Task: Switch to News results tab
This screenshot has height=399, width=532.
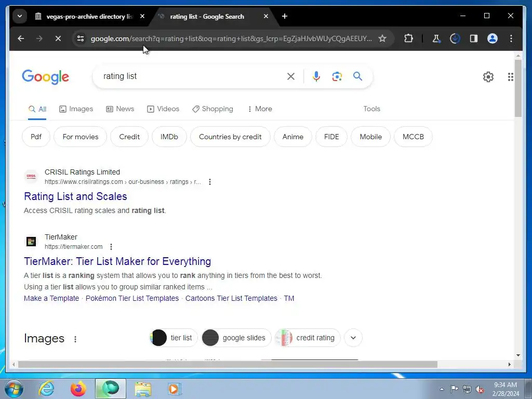Action: click(120, 109)
